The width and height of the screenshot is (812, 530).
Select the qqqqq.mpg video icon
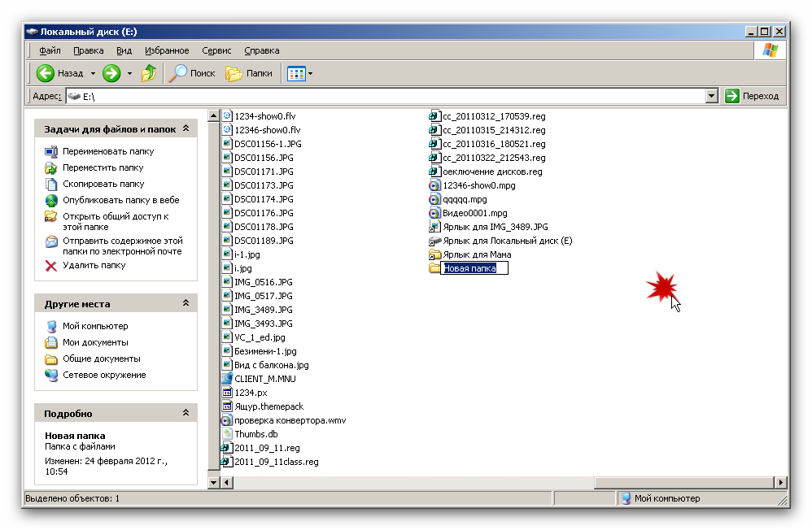pos(434,199)
